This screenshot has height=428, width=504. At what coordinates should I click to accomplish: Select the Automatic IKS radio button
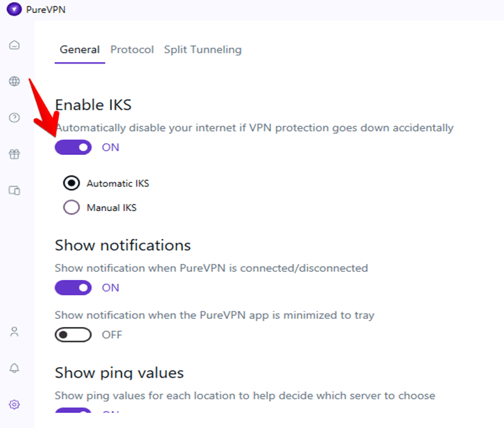71,183
